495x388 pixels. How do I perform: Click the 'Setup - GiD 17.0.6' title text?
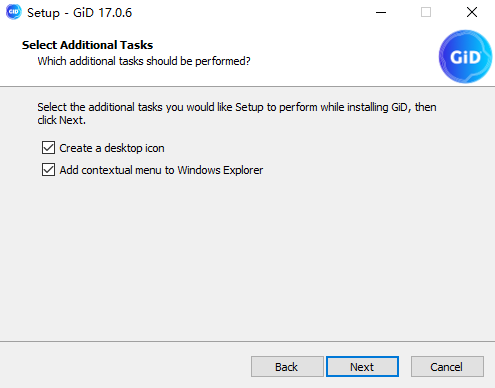click(79, 13)
